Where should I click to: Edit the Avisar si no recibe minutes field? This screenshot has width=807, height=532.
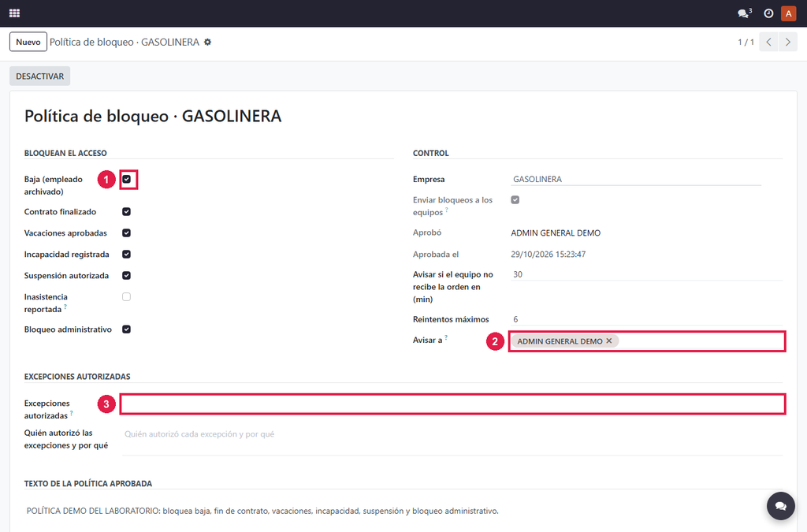[646, 275]
